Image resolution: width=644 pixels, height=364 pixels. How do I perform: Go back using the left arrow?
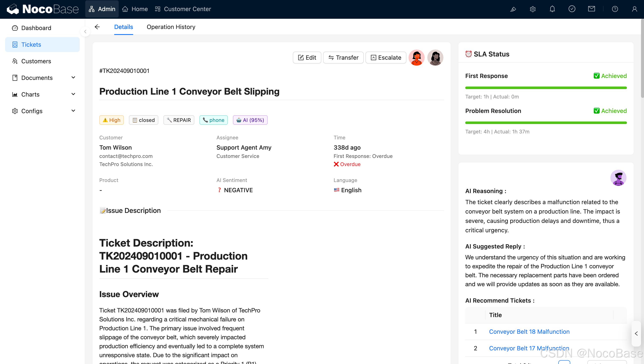click(97, 27)
